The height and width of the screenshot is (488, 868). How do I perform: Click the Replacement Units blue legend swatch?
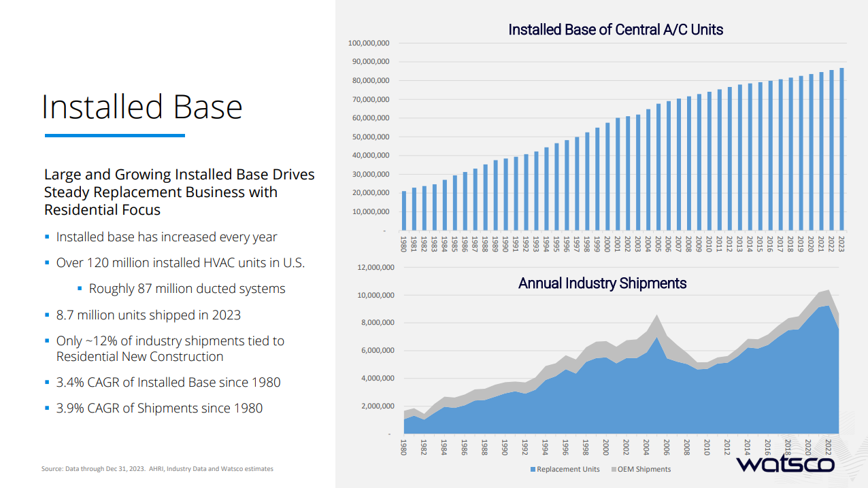[533, 469]
